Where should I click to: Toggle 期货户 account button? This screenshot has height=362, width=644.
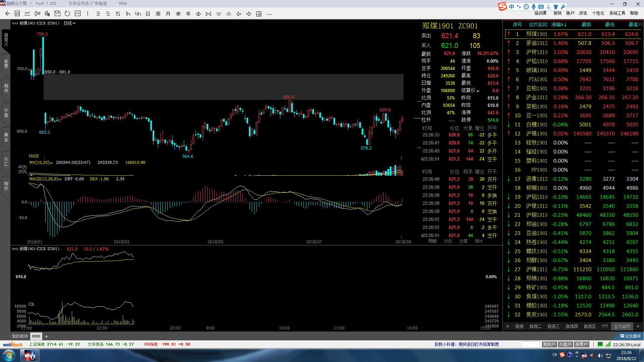(549, 344)
